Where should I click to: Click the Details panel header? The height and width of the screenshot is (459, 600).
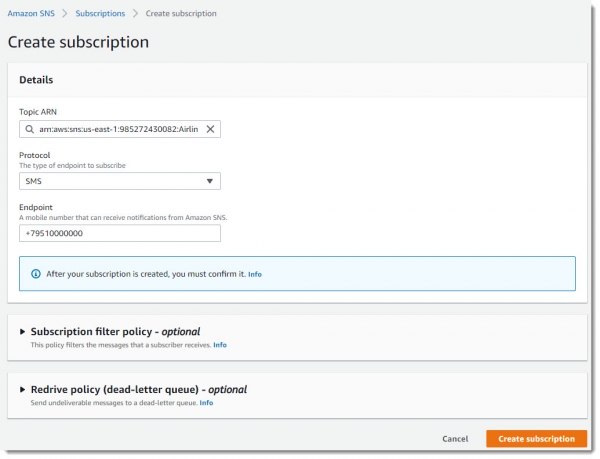(x=36, y=80)
